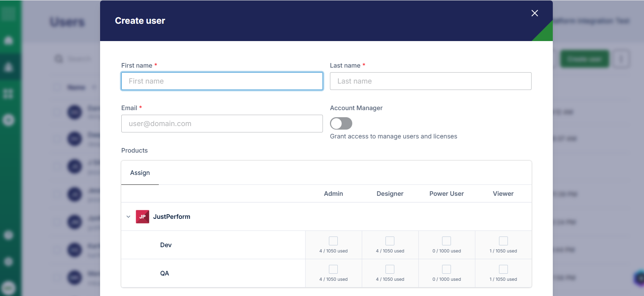Check Power User role for QA
The width and height of the screenshot is (644, 296).
(x=446, y=269)
